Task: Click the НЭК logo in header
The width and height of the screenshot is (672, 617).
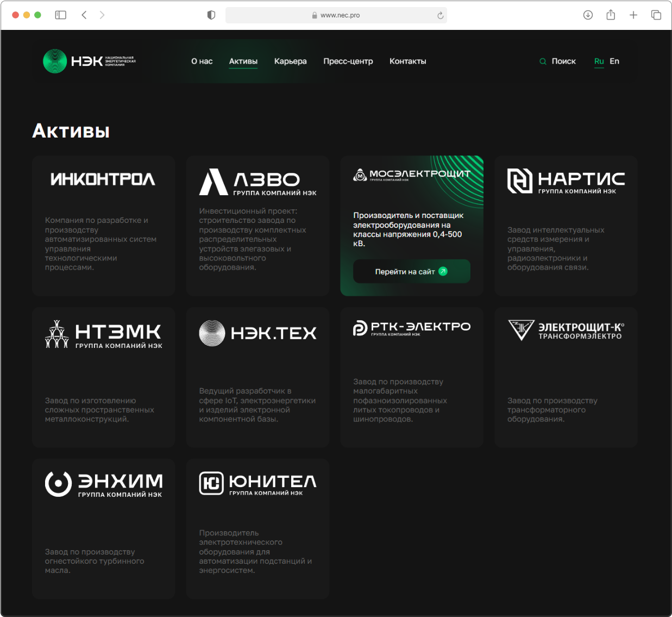Action: pos(90,61)
